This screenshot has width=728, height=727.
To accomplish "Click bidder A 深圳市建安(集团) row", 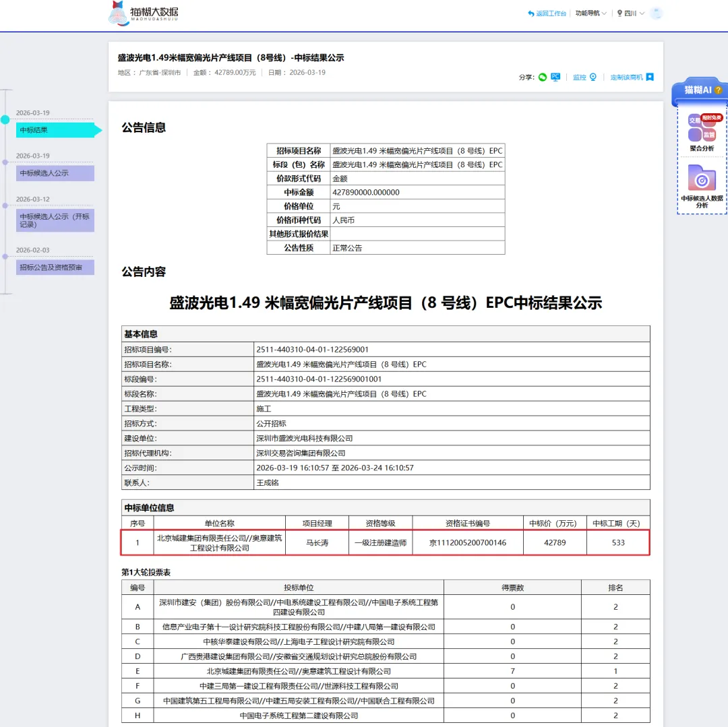I will (386, 607).
